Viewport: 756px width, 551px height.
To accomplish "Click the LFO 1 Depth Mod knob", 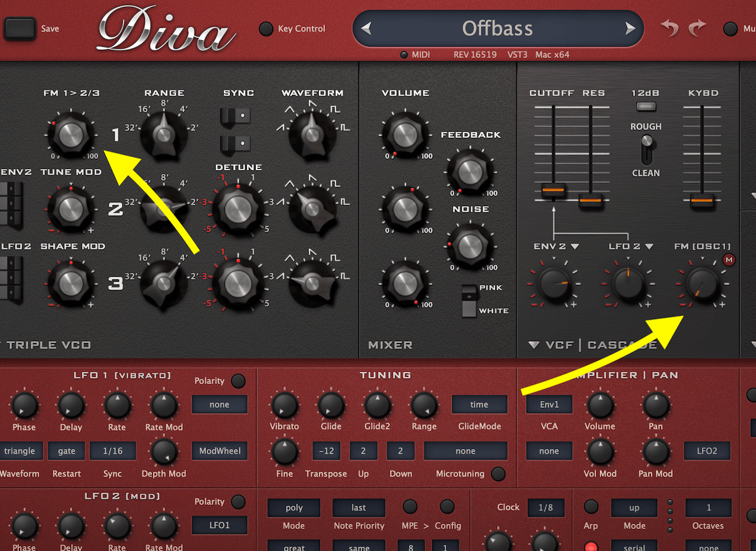I will (164, 451).
